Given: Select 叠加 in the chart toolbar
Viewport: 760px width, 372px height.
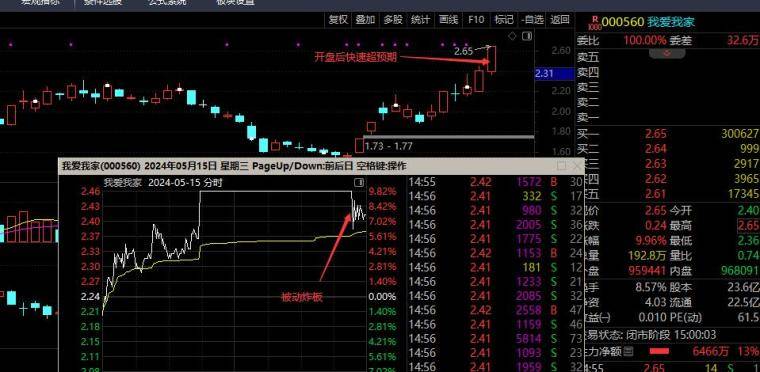Looking at the screenshot, I should (x=365, y=19).
